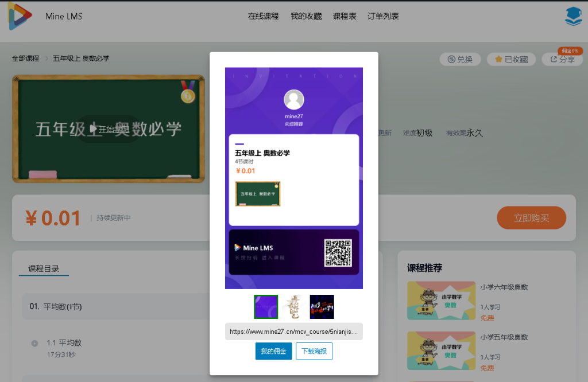Image resolution: width=588 pixels, height=382 pixels.
Task: Collapse the 01. 平均数(1节) chapter
Action: (115, 306)
